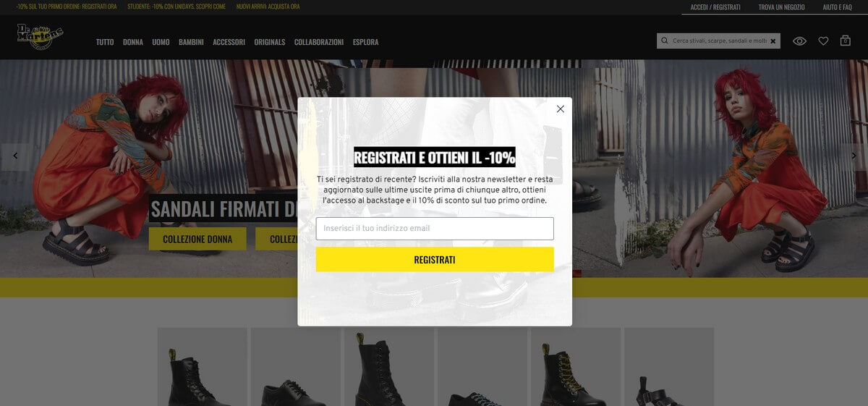Image resolution: width=868 pixels, height=406 pixels.
Task: Focus the email address input field
Action: 435,229
